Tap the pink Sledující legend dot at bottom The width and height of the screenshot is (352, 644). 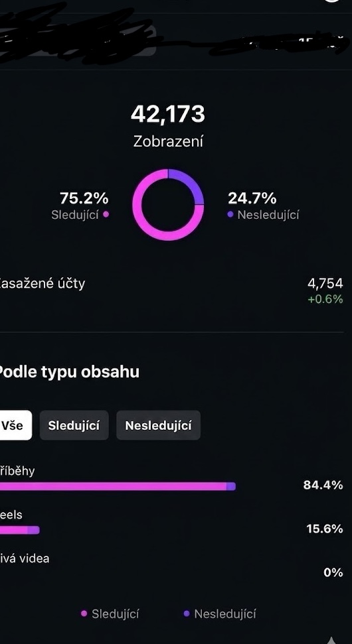point(84,613)
